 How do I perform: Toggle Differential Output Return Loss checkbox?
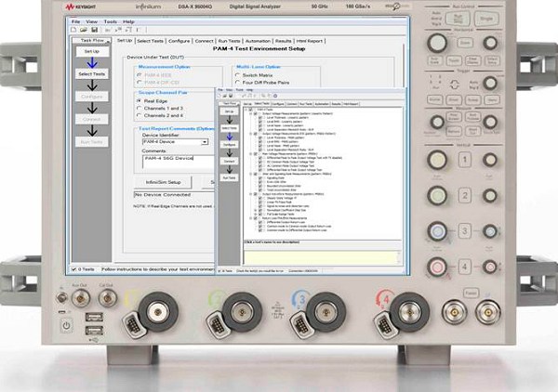(260, 222)
